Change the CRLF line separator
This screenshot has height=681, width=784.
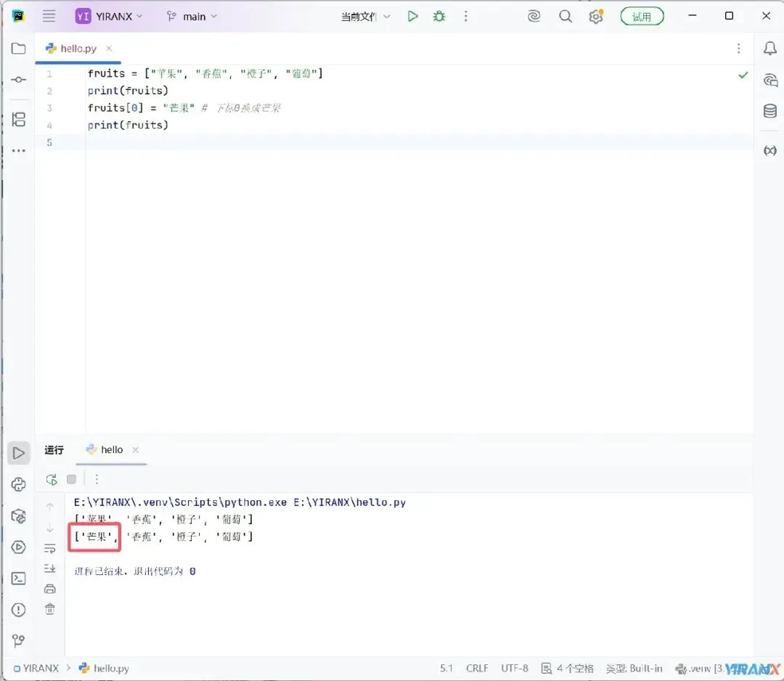(477, 669)
